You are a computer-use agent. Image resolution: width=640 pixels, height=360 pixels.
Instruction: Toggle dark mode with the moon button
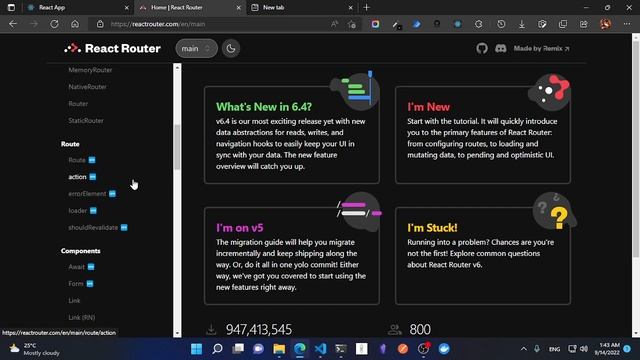pos(231,49)
